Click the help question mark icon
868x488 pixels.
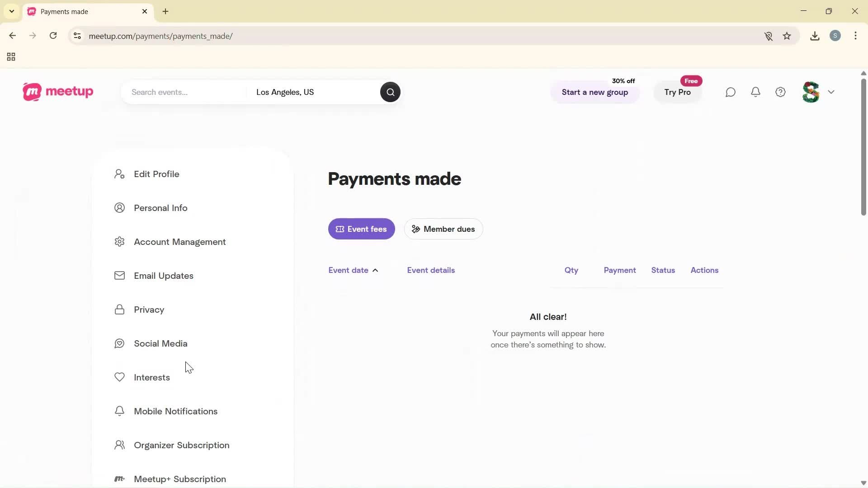(781, 92)
